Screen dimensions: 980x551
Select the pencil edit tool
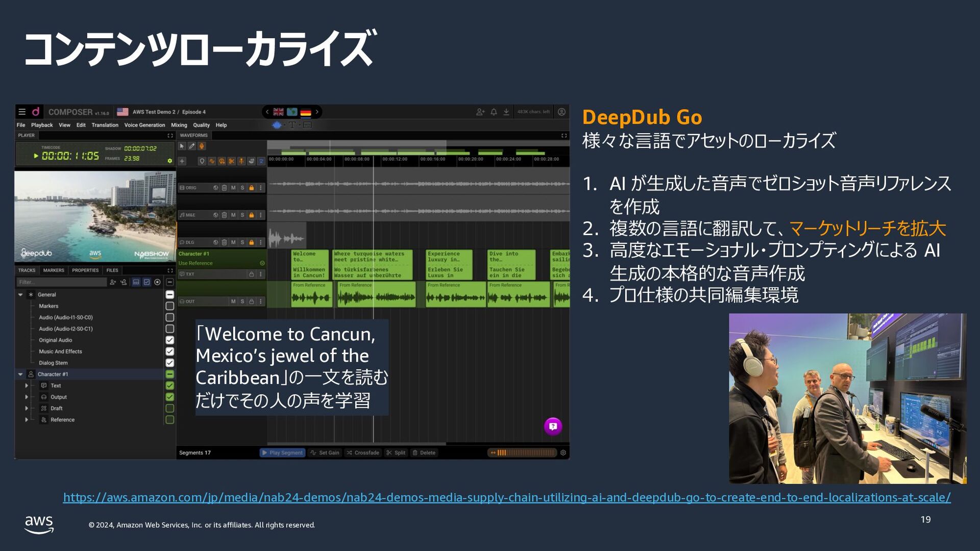click(192, 146)
